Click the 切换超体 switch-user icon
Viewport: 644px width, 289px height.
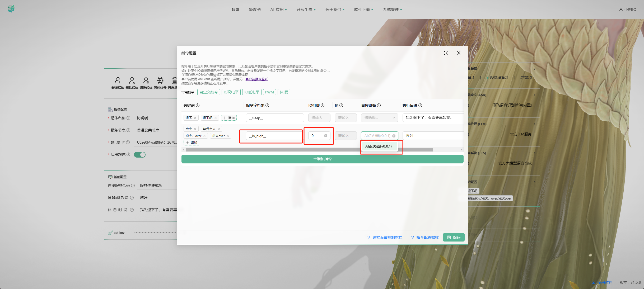coord(146,81)
